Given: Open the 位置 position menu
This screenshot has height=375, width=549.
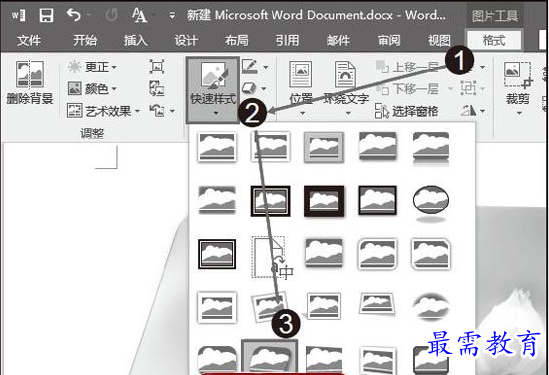Looking at the screenshot, I should [x=301, y=88].
